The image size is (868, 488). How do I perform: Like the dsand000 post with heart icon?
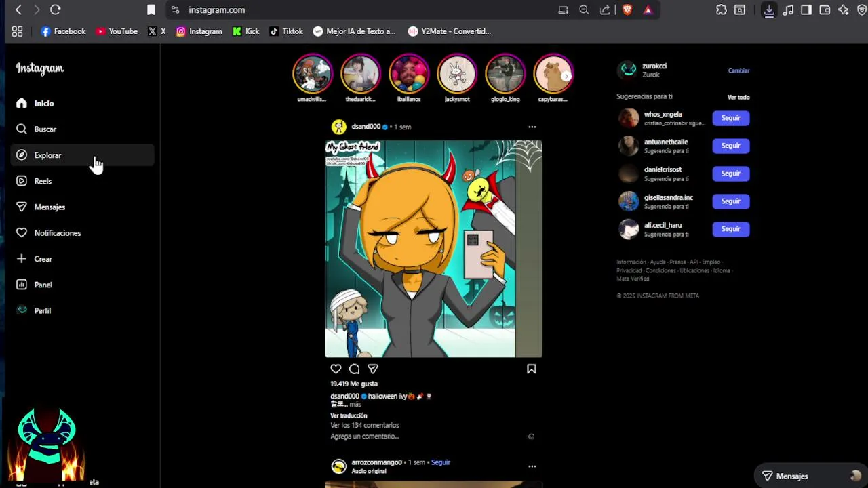pyautogui.click(x=336, y=369)
